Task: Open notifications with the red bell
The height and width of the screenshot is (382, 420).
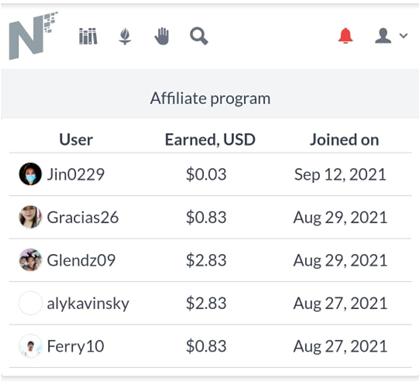Action: pyautogui.click(x=346, y=35)
